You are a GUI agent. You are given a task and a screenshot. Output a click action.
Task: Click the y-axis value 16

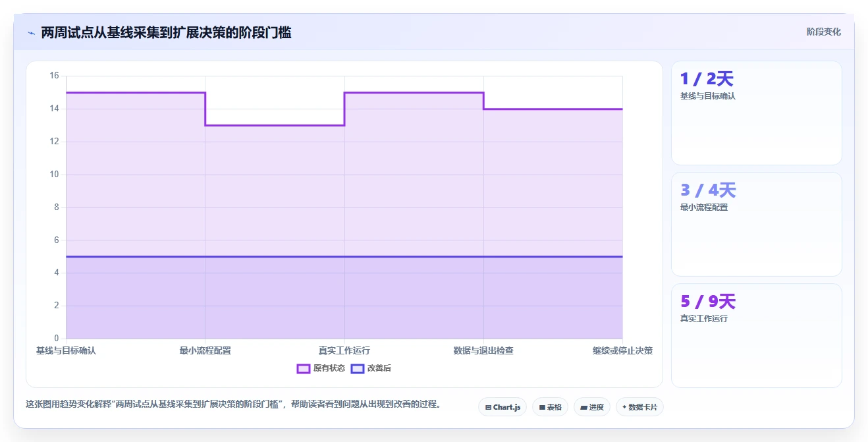coord(54,76)
